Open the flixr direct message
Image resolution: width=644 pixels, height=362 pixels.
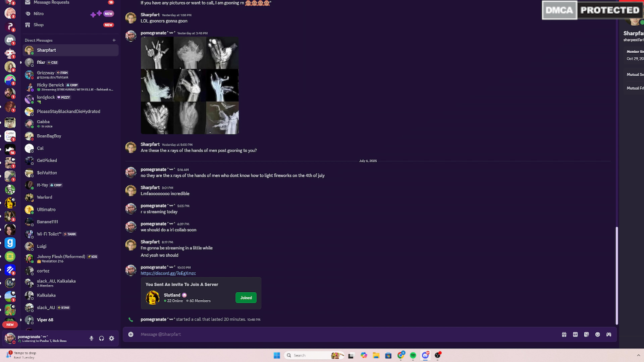(x=70, y=62)
